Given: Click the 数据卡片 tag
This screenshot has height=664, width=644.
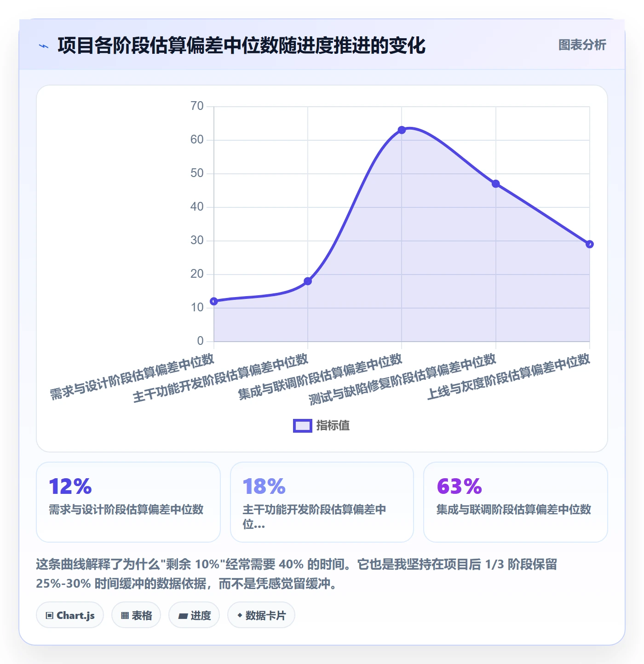Looking at the screenshot, I should tap(261, 615).
